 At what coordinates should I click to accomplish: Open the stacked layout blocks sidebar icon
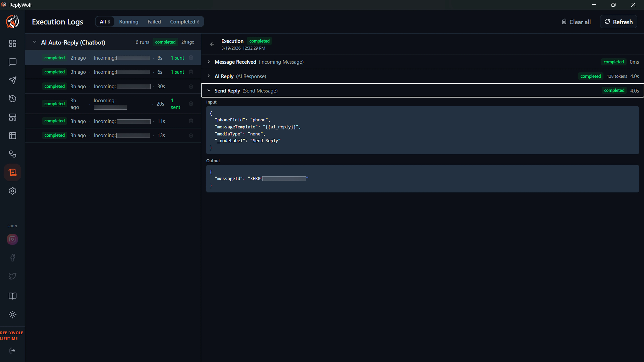click(12, 117)
